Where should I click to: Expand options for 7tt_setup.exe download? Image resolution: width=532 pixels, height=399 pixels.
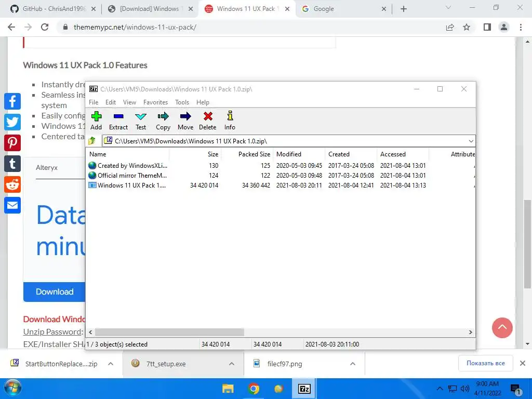(x=232, y=364)
